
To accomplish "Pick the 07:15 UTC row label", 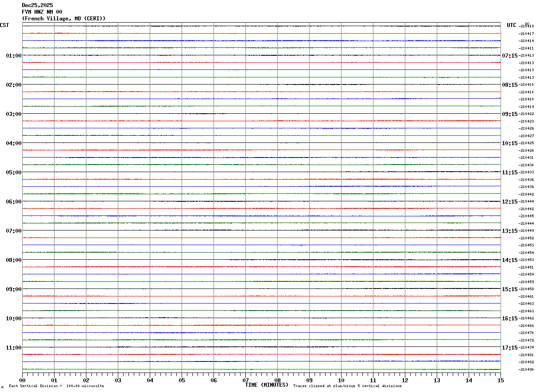I will coord(510,56).
